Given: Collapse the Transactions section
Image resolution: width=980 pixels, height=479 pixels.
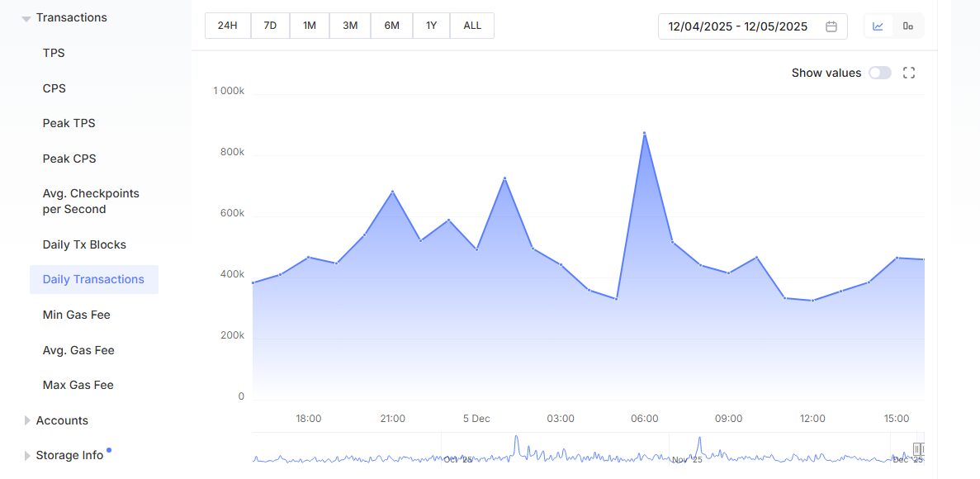Looking at the screenshot, I should pyautogui.click(x=26, y=18).
